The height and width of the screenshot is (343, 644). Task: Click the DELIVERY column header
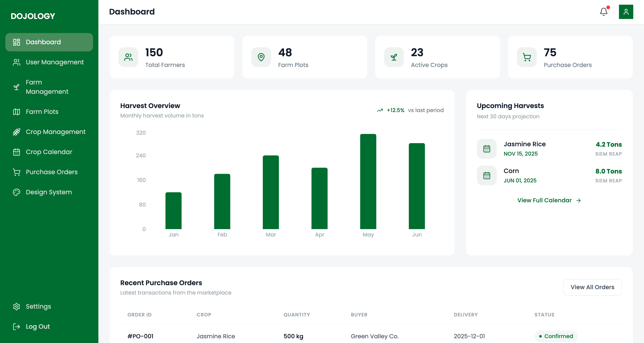(466, 315)
